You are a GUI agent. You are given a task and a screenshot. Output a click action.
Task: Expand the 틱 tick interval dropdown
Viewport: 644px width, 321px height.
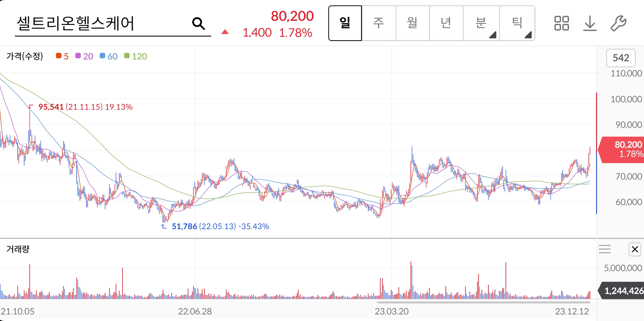[x=517, y=23]
